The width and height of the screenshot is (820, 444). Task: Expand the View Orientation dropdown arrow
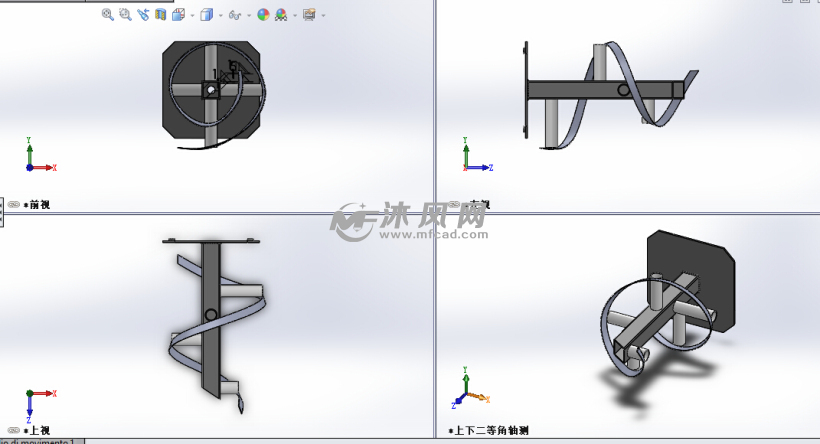point(192,15)
